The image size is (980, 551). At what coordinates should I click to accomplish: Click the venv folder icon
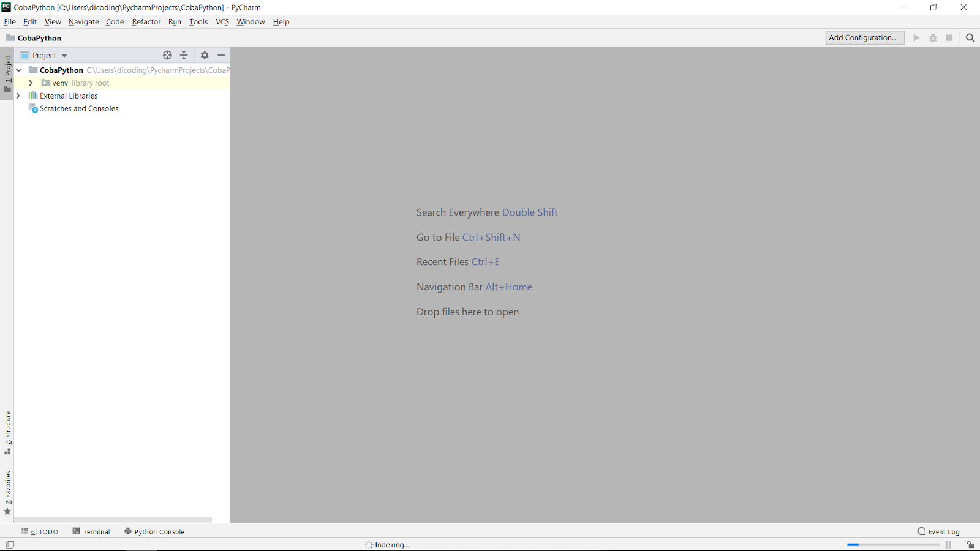point(46,83)
